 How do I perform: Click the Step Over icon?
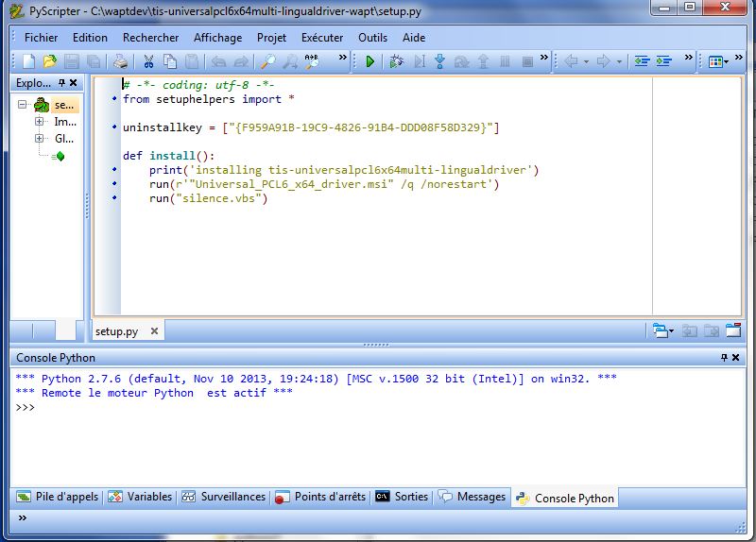pyautogui.click(x=461, y=61)
